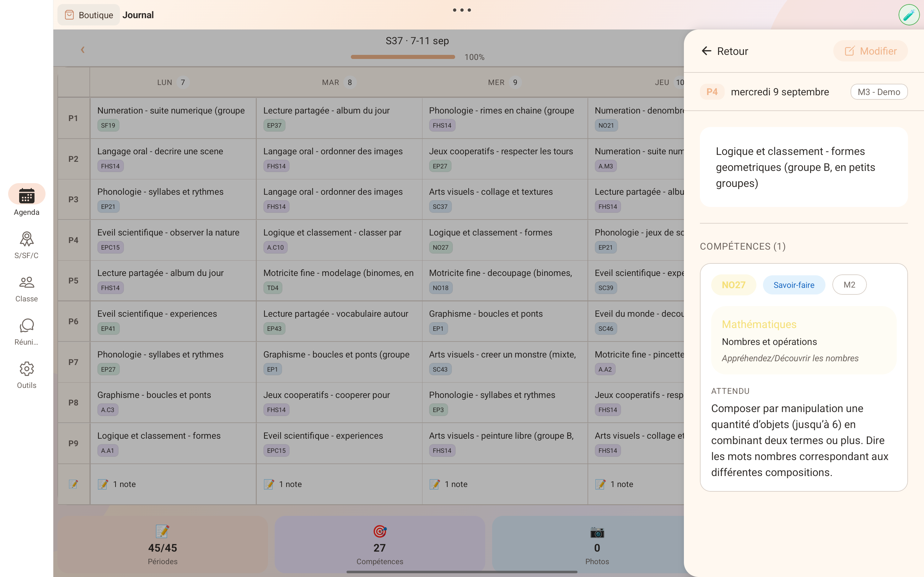
Task: Open the Agenda calendar icon
Action: (26, 196)
